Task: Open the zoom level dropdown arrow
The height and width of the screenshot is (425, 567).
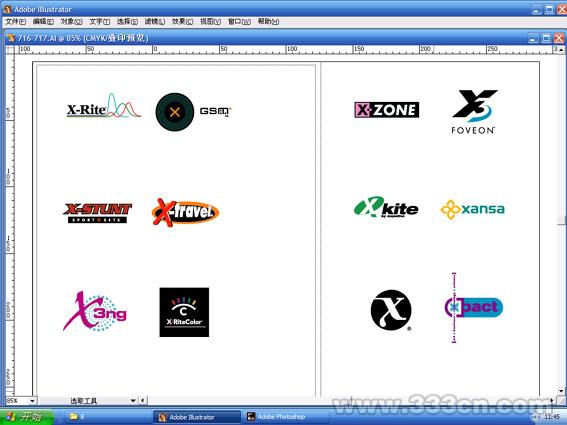Action: click(32, 400)
